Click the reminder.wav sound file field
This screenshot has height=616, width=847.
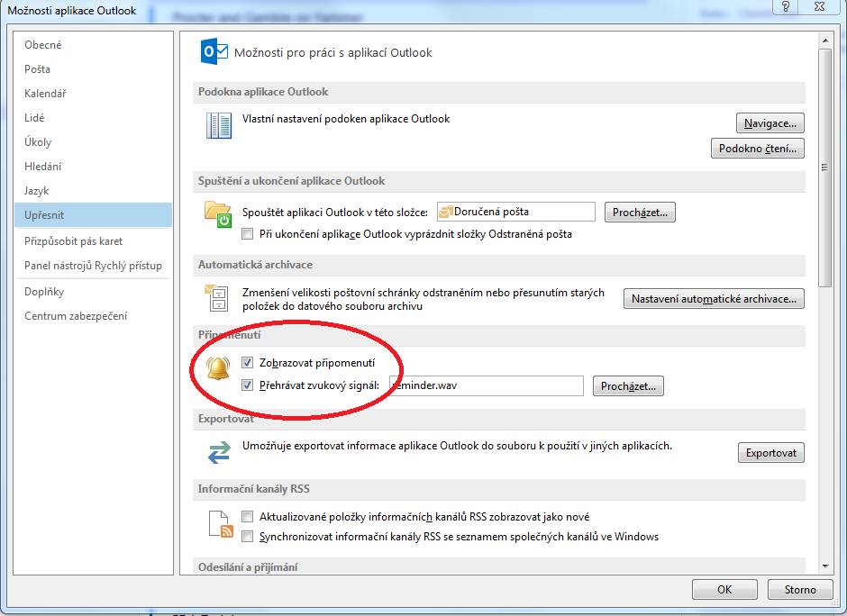[487, 385]
